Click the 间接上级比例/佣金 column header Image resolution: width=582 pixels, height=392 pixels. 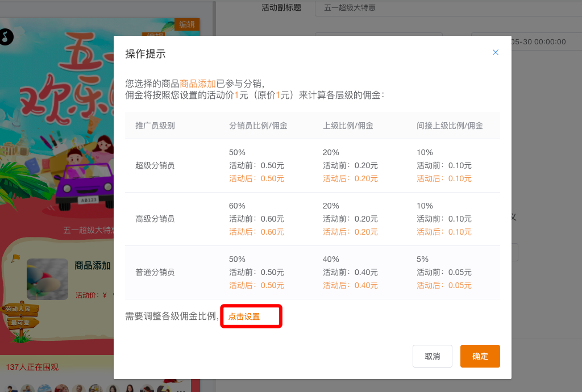[x=450, y=126]
